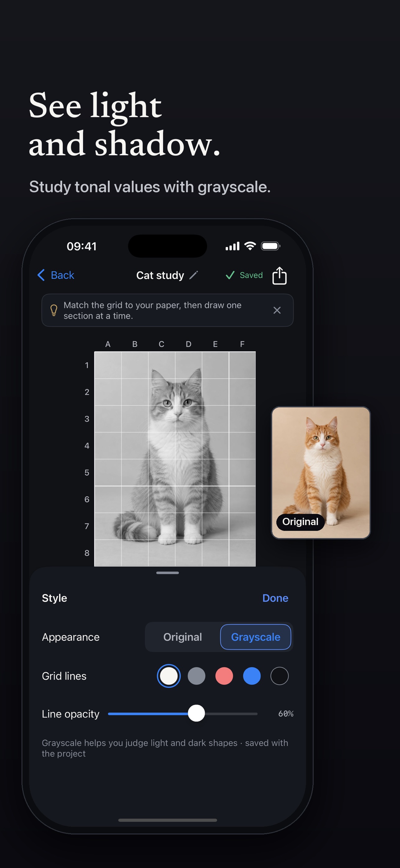Tap the Style panel heading
Screen dimensions: 400x868
coord(54,598)
